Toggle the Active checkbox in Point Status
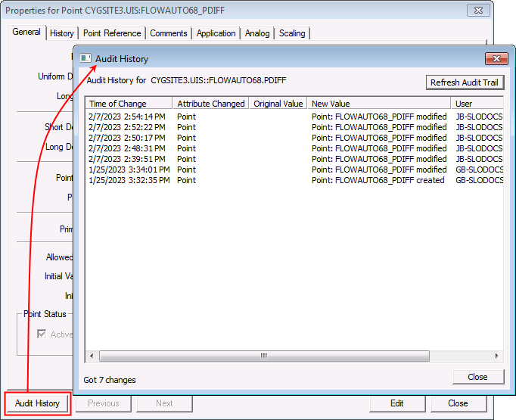This screenshot has width=516, height=420. pyautogui.click(x=42, y=334)
